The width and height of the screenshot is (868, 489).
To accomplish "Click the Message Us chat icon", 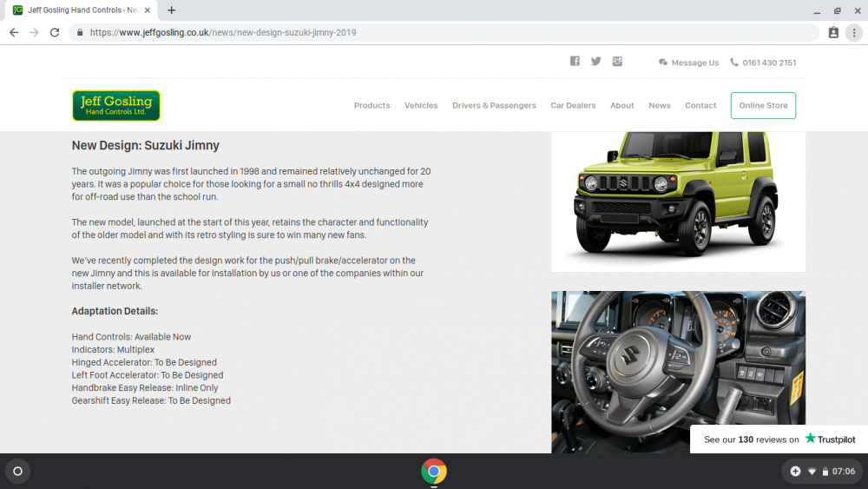I will coord(662,63).
